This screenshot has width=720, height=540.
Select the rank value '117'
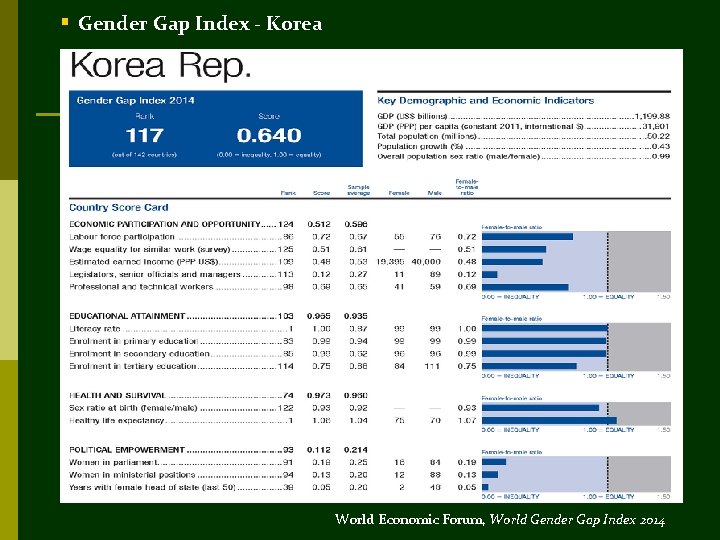point(144,135)
